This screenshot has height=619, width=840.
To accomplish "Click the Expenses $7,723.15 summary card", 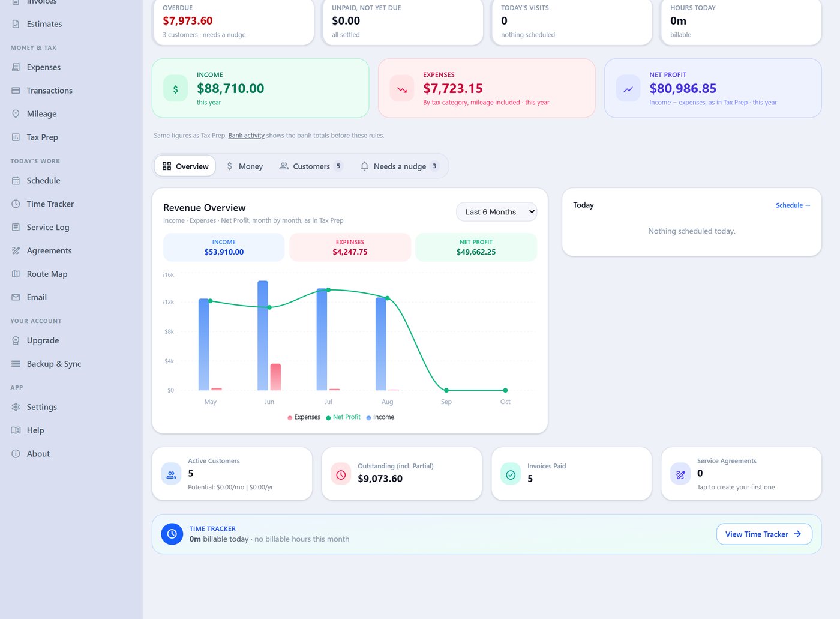I will (x=487, y=88).
